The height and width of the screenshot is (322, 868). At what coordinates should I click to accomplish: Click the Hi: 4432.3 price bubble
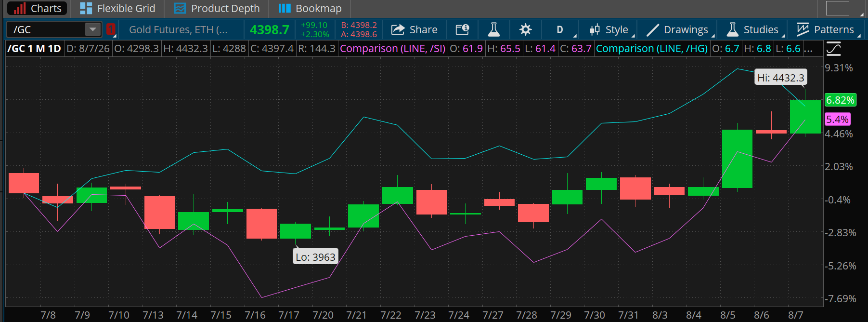780,78
